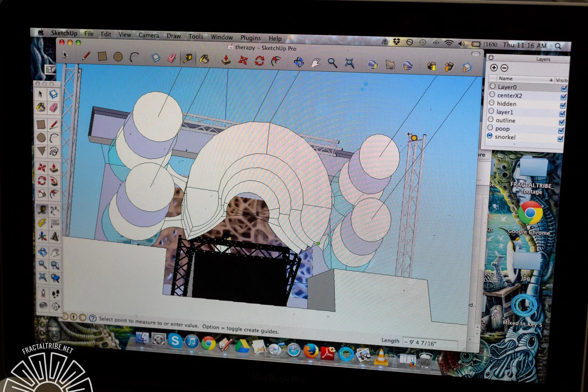Screen dimensions: 588x392
Task: Make layer1 the active layer
Action: [x=491, y=111]
